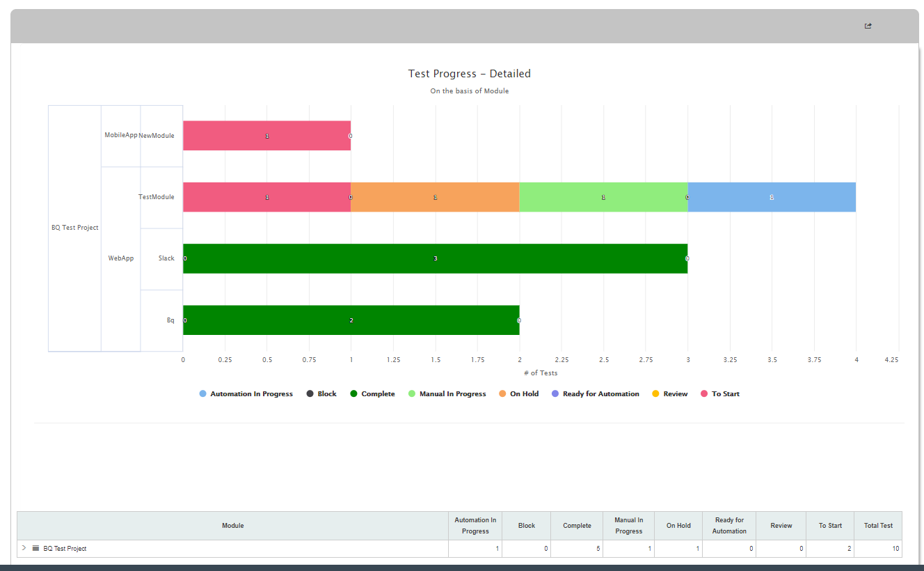Toggle the Automation In Progress legend item
Screen dimensions: 924x571
pos(246,394)
